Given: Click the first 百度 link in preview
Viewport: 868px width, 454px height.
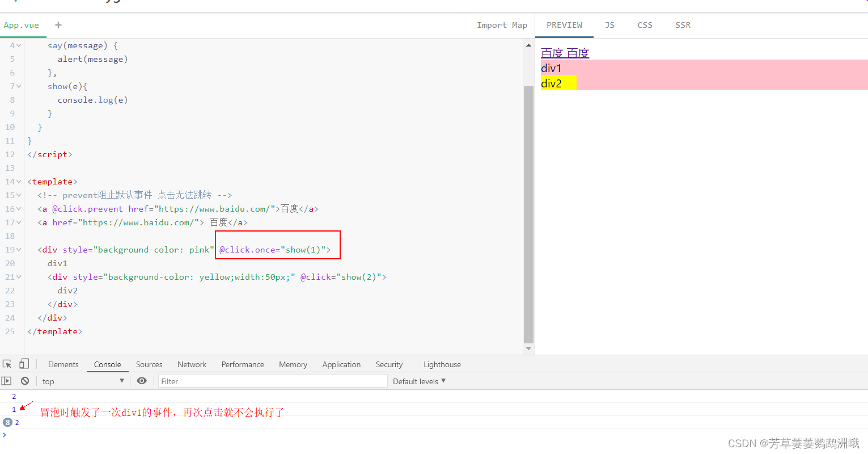Looking at the screenshot, I should point(552,53).
